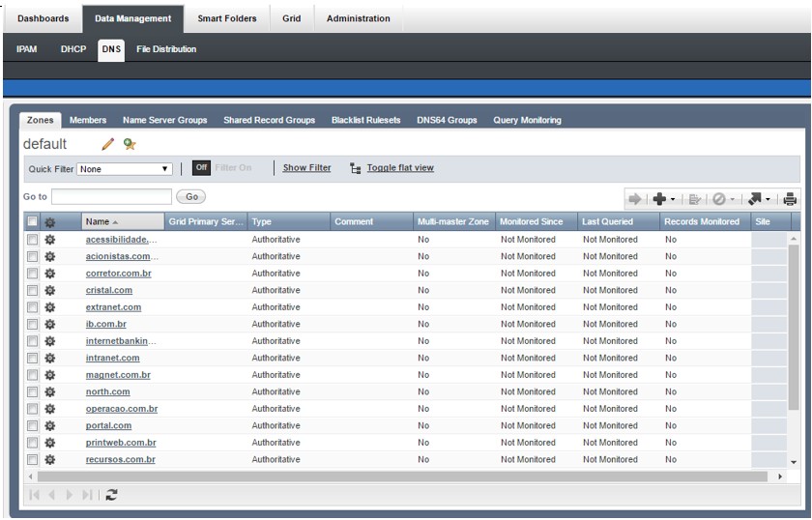812x520 pixels.
Task: Click the horizontal scrollbar under the table
Action: (406, 477)
